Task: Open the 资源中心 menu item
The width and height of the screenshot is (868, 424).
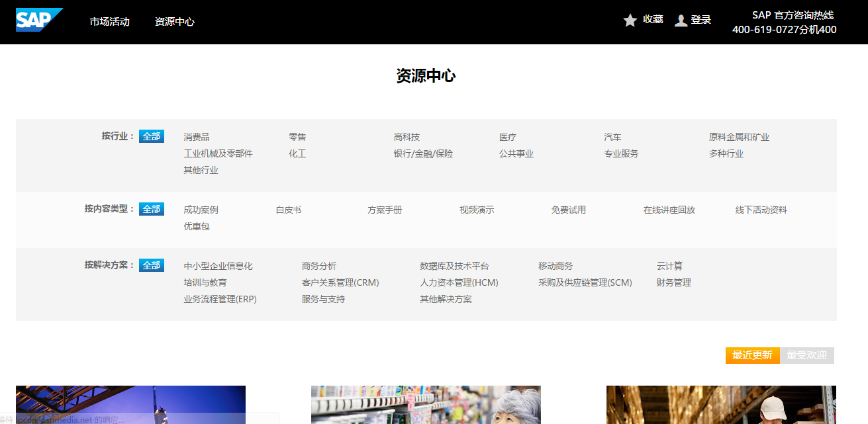Action: coord(175,22)
